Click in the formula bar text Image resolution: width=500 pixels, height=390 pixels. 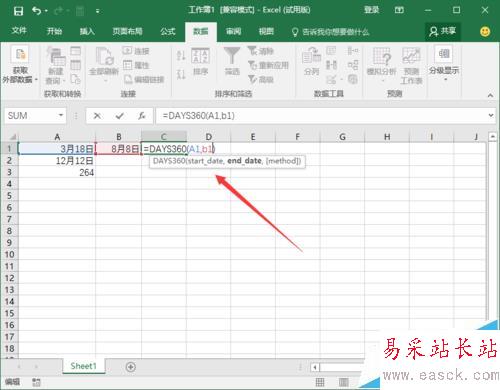pyautogui.click(x=198, y=116)
